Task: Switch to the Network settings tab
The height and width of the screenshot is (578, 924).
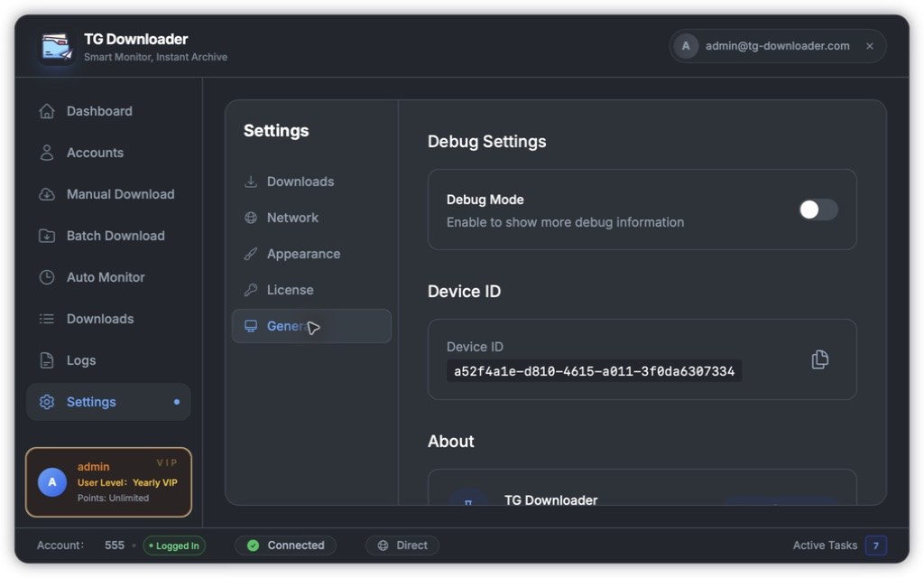Action: (311, 218)
